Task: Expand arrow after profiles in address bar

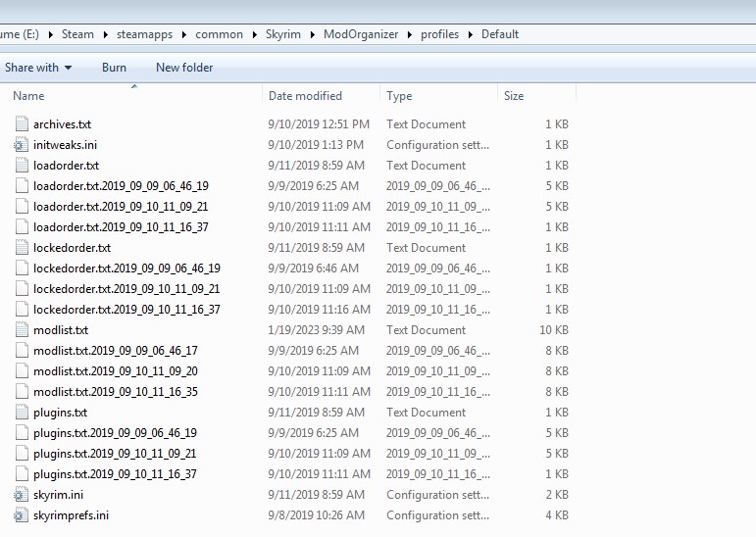Action: (470, 34)
